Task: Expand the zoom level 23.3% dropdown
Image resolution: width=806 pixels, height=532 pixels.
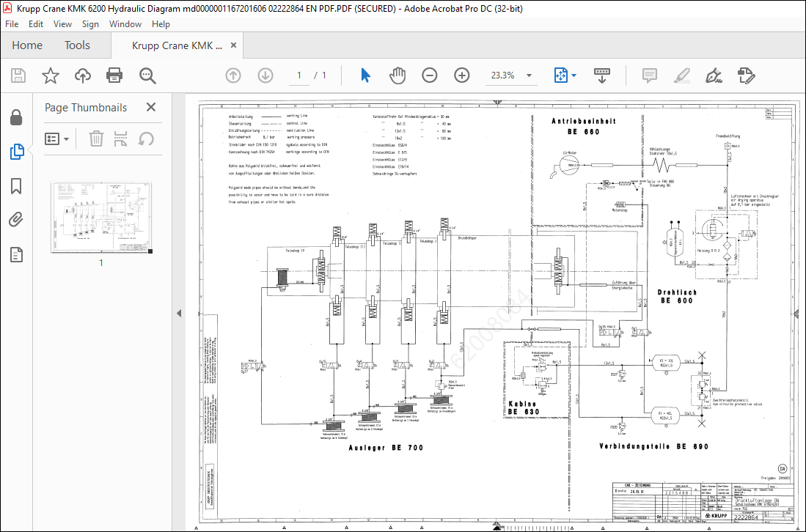Action: click(529, 75)
